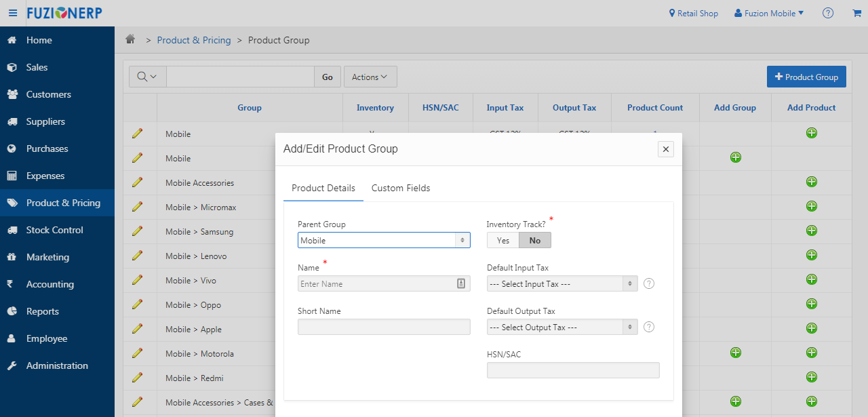Click edit pencil for Mobile Accessories row

tap(138, 182)
